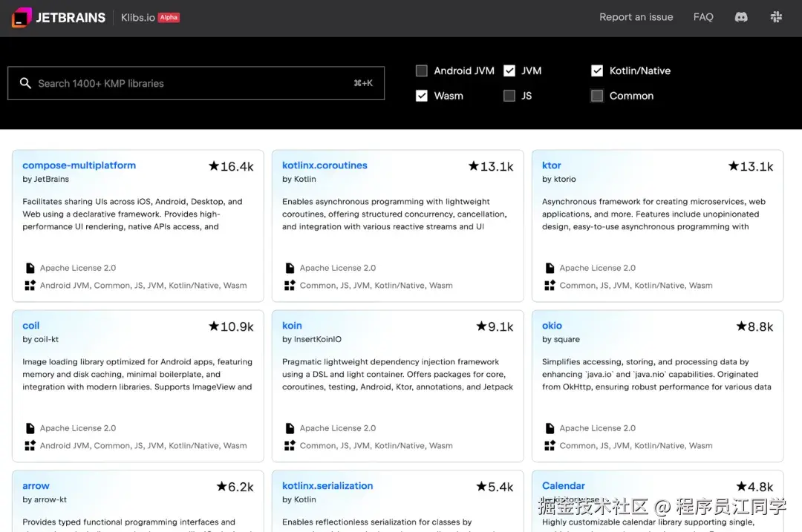Click platforms icon on coil card
The height and width of the screenshot is (532, 802).
click(x=30, y=445)
